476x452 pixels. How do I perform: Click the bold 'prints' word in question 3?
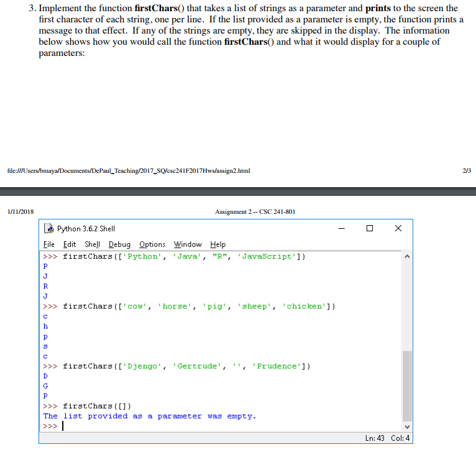(378, 8)
